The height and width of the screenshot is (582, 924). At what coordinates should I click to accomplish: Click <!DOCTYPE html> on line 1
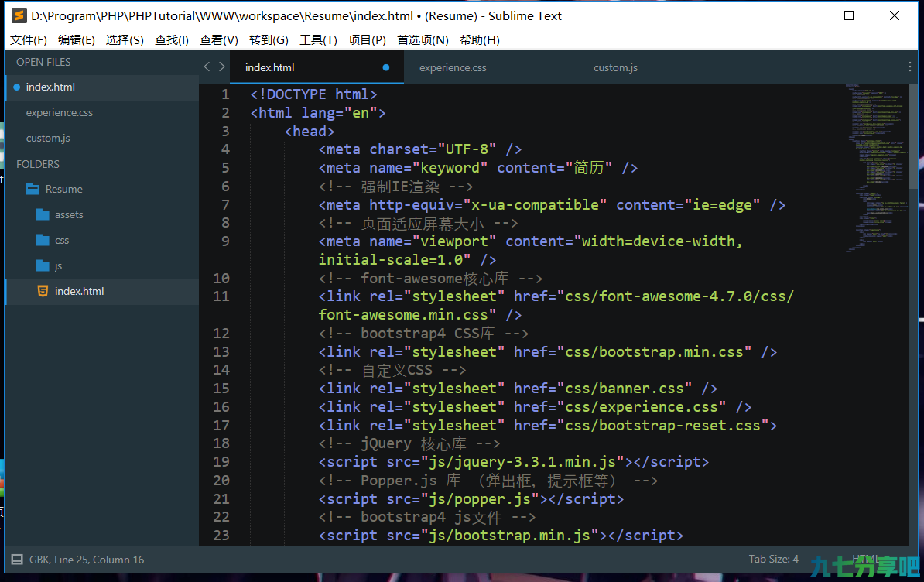point(313,94)
